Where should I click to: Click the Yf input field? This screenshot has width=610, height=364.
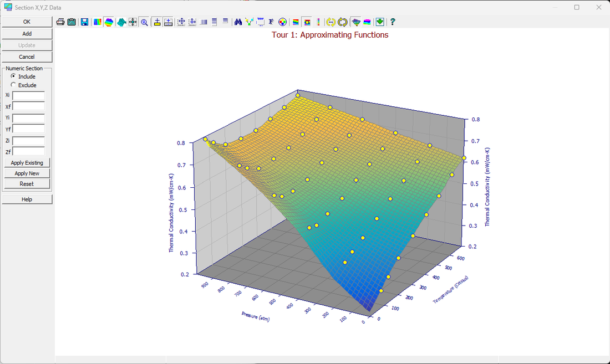(x=28, y=129)
